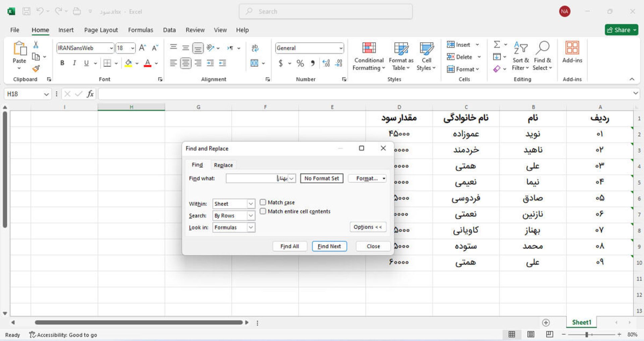The width and height of the screenshot is (644, 341).
Task: Open the General number format dropdown
Action: (x=341, y=48)
